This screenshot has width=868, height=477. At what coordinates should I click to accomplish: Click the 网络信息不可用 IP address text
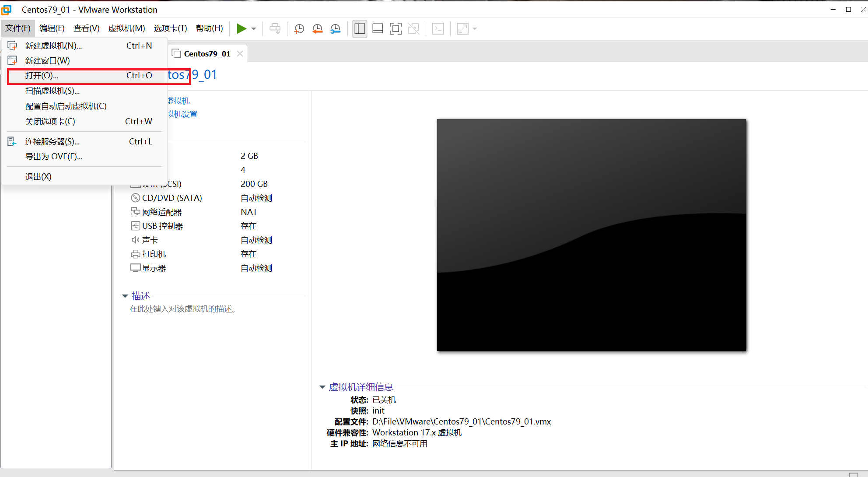click(399, 443)
